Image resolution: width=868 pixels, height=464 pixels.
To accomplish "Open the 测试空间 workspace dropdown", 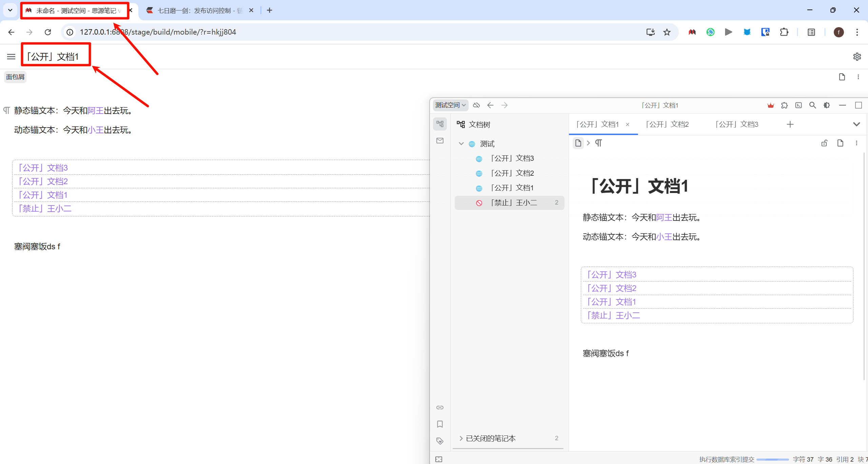I will coord(450,105).
